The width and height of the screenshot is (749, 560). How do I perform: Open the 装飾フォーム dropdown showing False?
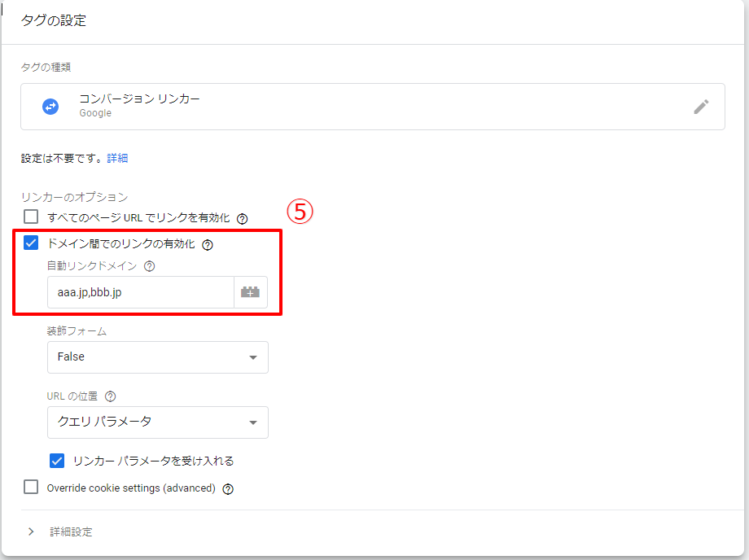point(157,357)
